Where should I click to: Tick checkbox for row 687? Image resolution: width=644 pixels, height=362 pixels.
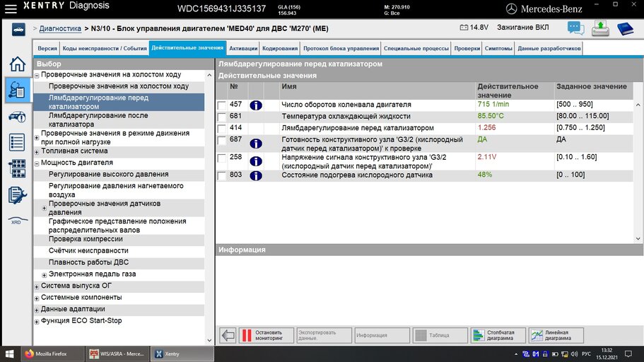[x=222, y=141]
